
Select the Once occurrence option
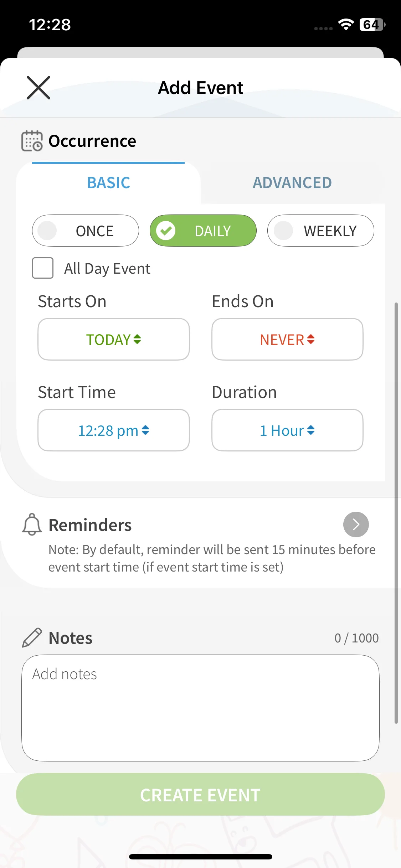pyautogui.click(x=86, y=231)
